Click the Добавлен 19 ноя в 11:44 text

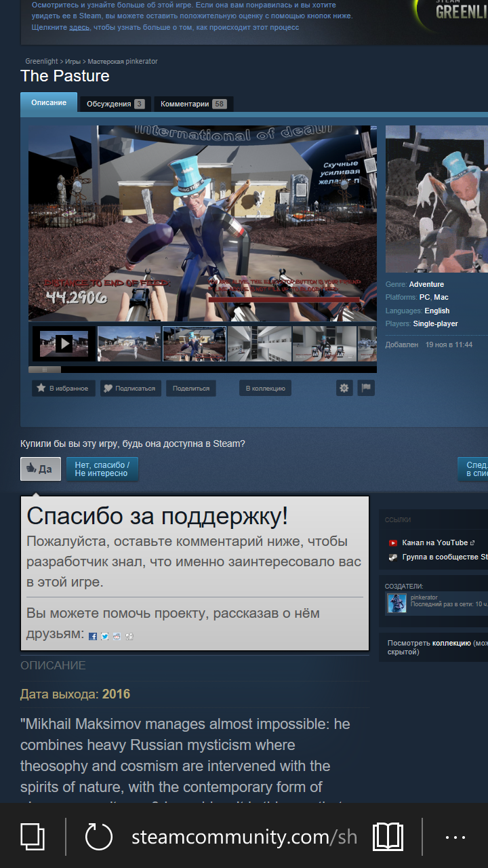429,345
